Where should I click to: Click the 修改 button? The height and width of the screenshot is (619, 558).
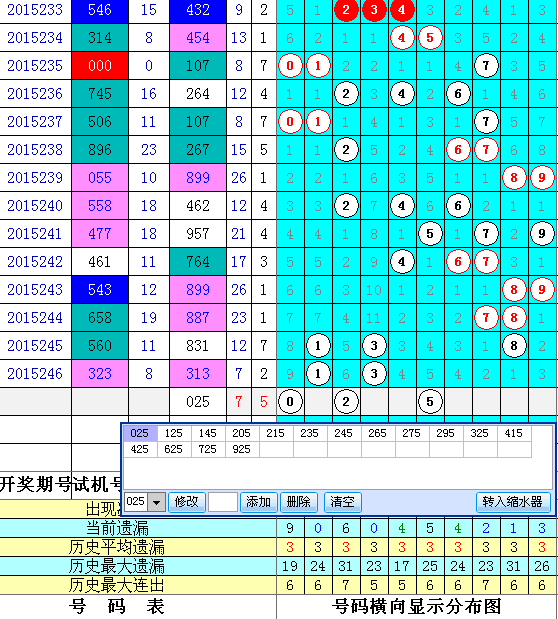(x=187, y=502)
